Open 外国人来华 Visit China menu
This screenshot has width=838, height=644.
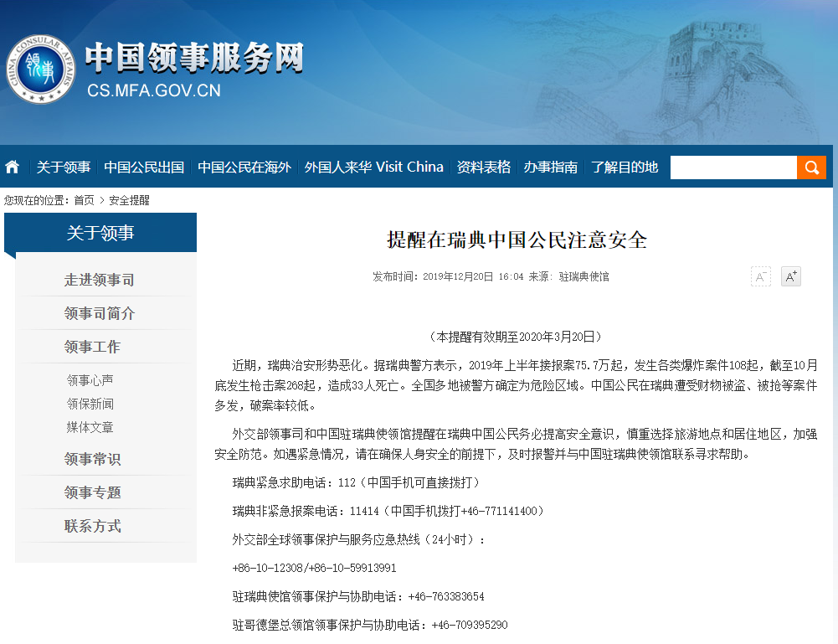coord(373,167)
